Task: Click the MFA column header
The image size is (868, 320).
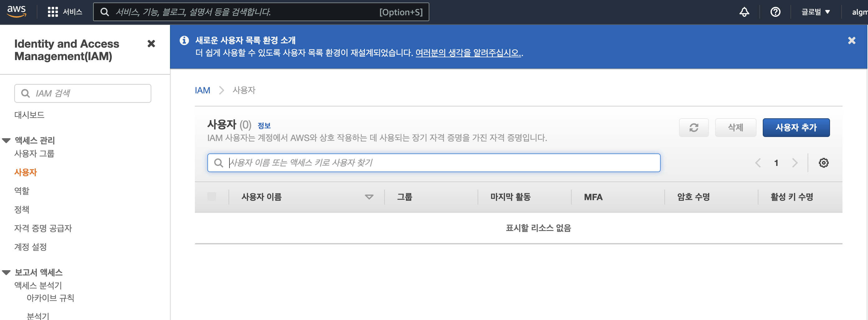Action: click(x=593, y=197)
